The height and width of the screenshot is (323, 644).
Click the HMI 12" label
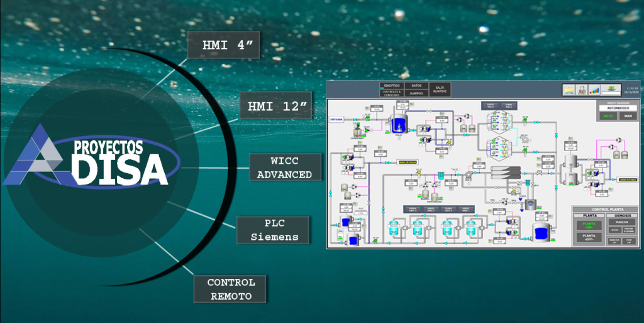pos(275,106)
